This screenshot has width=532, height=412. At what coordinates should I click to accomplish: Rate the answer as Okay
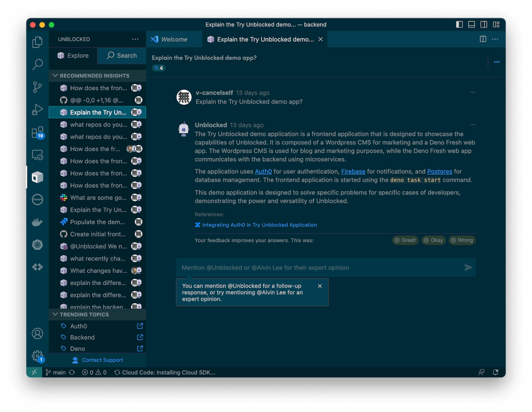(x=433, y=240)
